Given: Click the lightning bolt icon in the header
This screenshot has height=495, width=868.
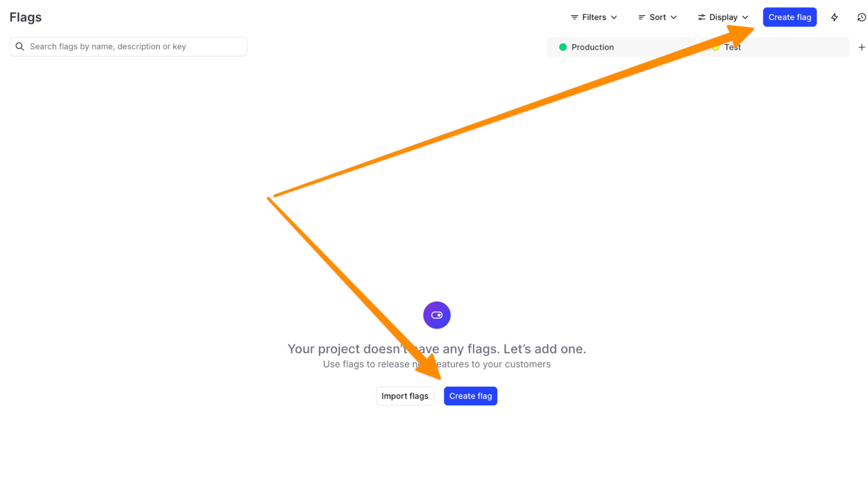Looking at the screenshot, I should coord(834,17).
